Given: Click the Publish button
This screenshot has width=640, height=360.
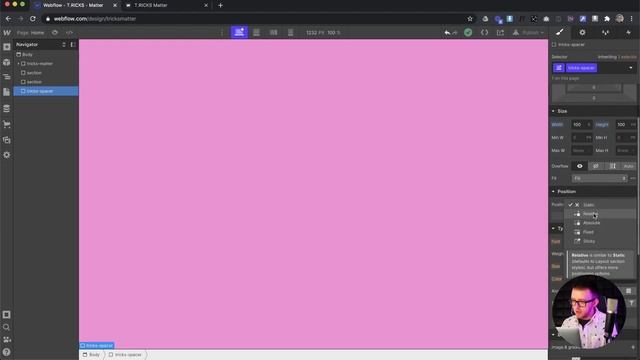Looking at the screenshot, I should click(529, 33).
